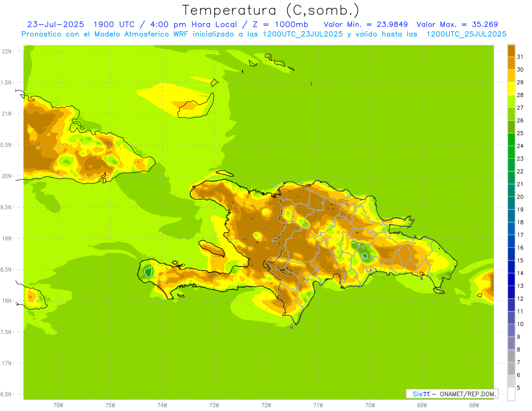Click the longitude label "71W"
This screenshot has width=532, height=411.
point(318,405)
